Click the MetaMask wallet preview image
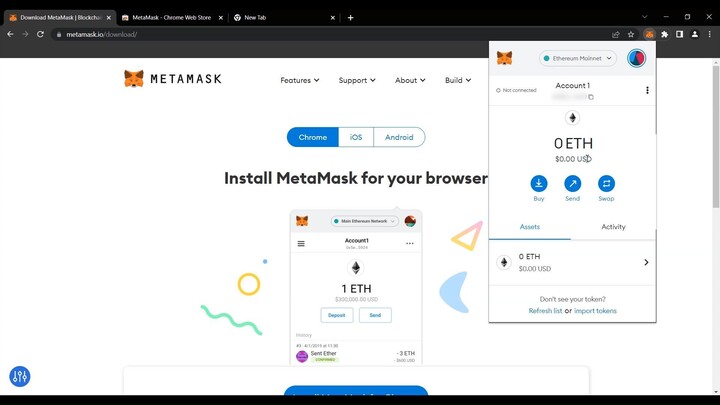Screen dimensions: 720x405 (x=356, y=287)
